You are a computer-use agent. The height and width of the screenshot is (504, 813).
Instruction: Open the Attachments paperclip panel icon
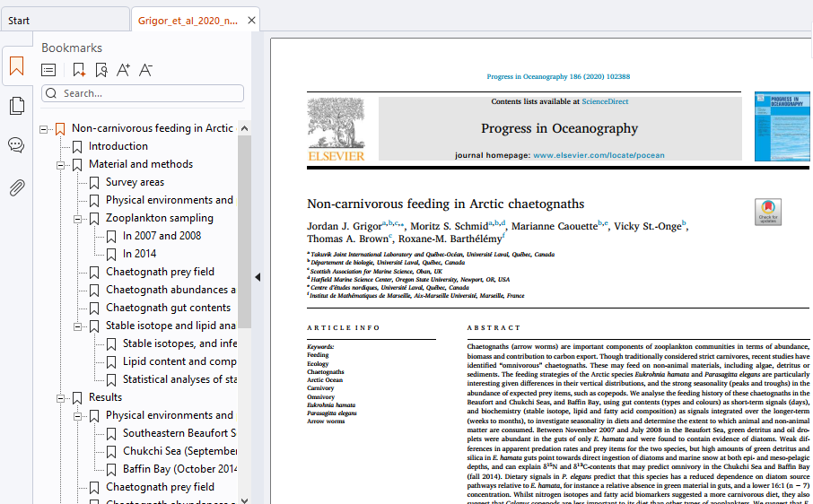(x=16, y=187)
